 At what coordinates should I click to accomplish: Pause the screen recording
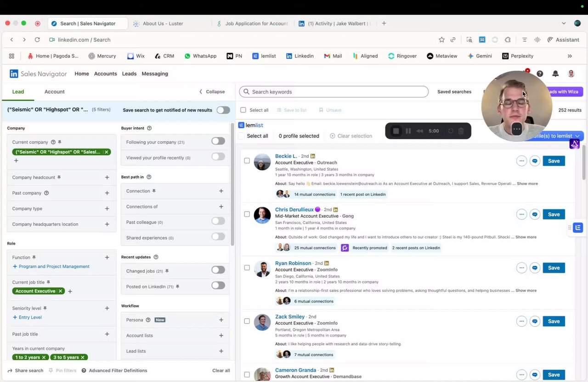pyautogui.click(x=408, y=131)
